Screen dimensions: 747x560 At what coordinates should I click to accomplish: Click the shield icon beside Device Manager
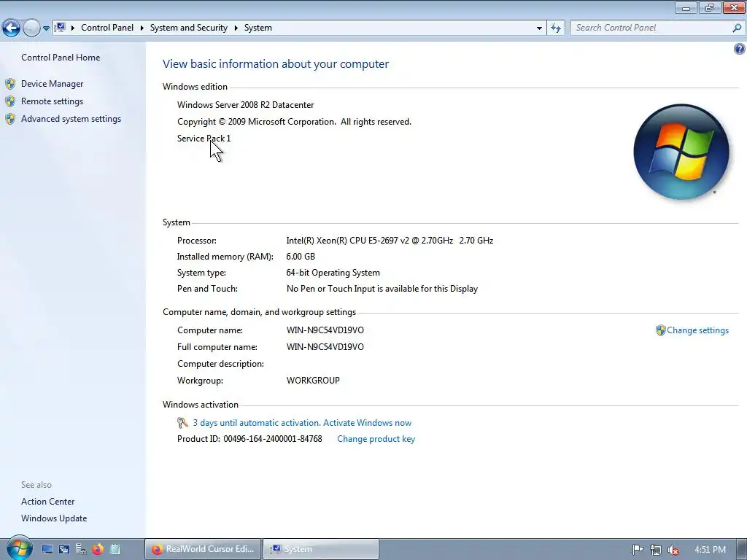click(10, 85)
